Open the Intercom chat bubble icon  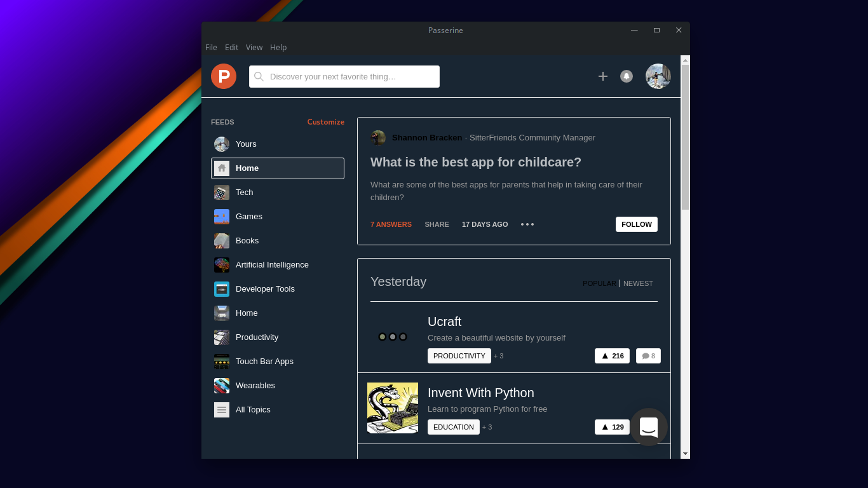tap(649, 427)
